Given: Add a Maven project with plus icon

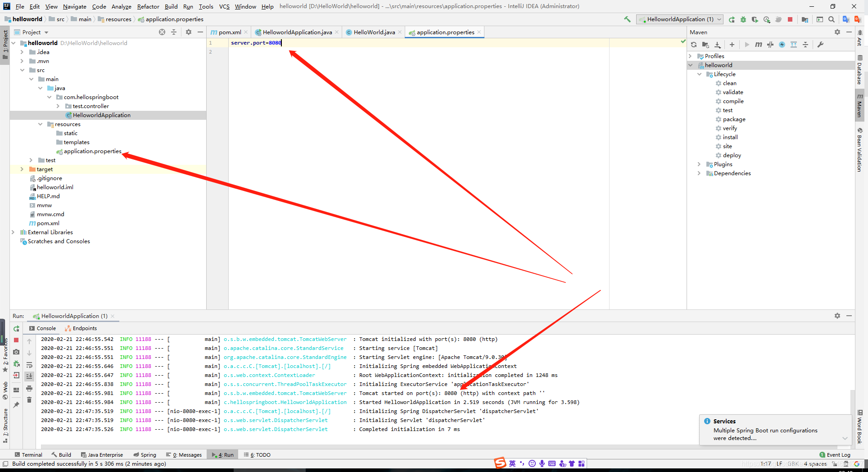Looking at the screenshot, I should point(732,45).
